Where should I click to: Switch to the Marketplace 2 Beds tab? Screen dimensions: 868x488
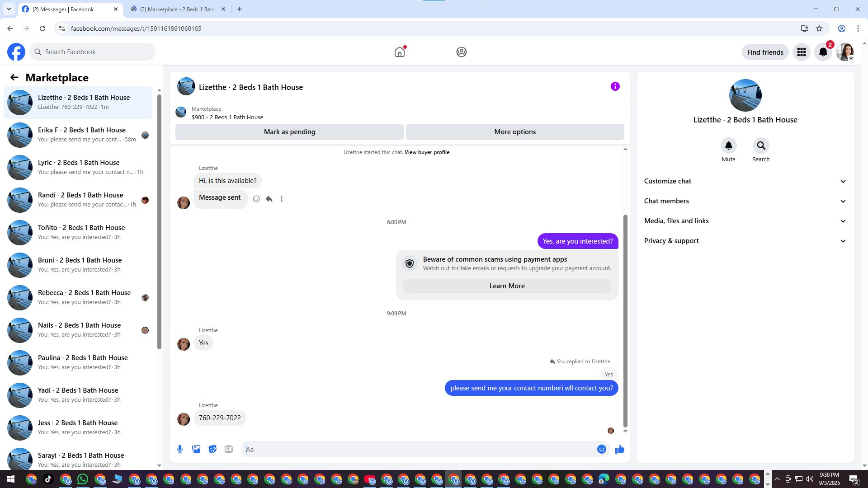pyautogui.click(x=177, y=9)
